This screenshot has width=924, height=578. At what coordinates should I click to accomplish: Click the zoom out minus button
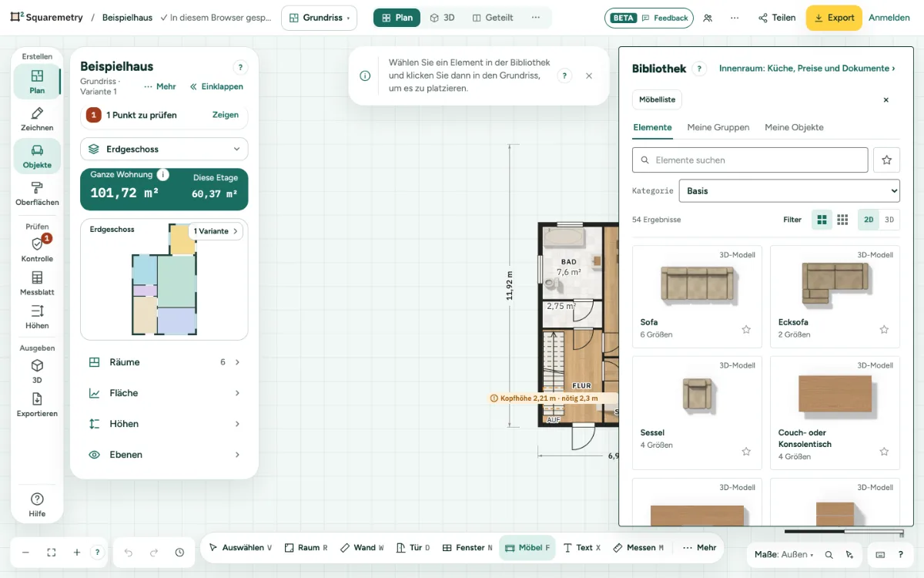pos(25,553)
